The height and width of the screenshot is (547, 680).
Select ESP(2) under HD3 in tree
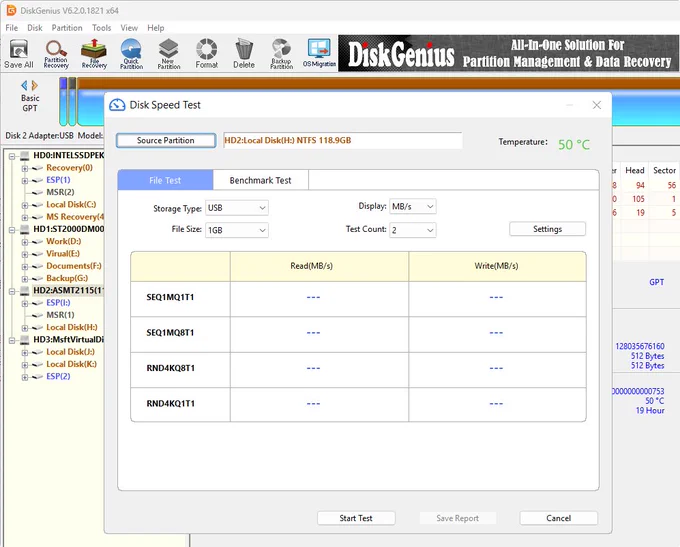tap(58, 377)
